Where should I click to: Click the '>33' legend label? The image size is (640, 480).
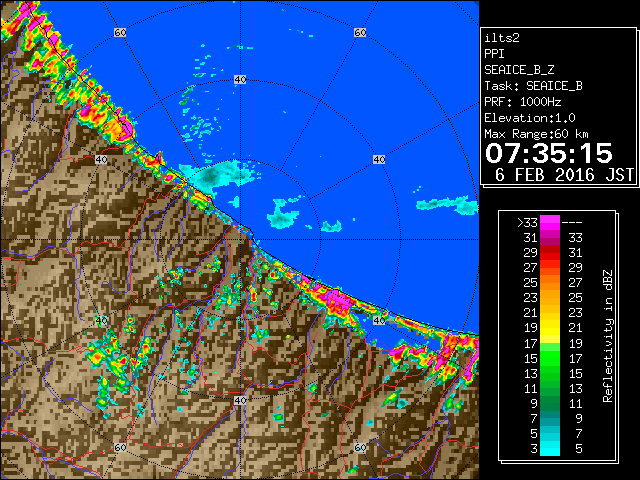tap(527, 223)
